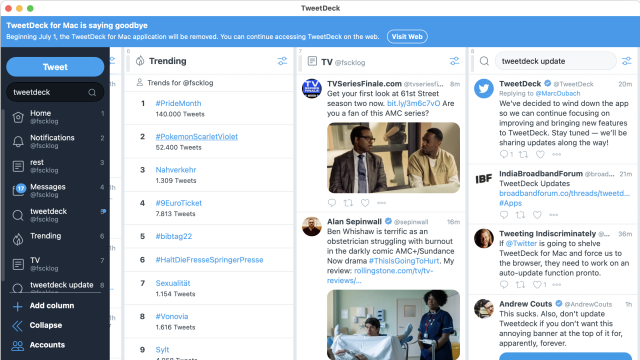The width and height of the screenshot is (640, 360).
Task: Jump to Trending column in sidebar
Action: coord(55,238)
